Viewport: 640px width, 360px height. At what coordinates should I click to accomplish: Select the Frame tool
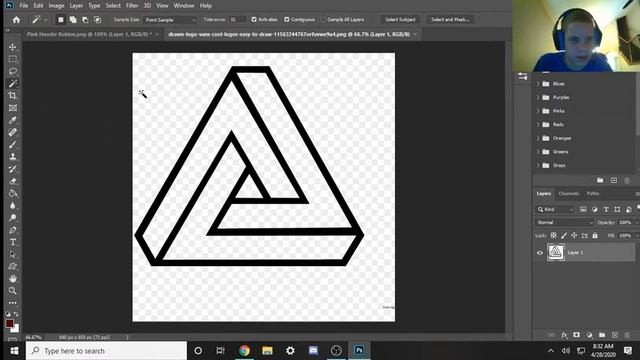tap(13, 108)
